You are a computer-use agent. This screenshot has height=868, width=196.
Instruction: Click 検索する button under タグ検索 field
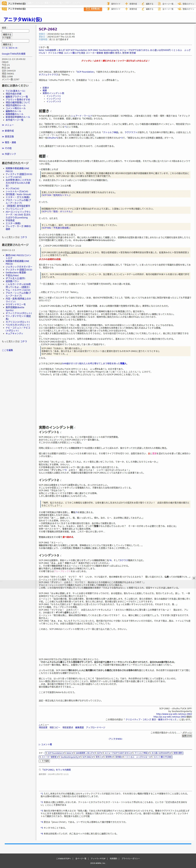[7, 44]
